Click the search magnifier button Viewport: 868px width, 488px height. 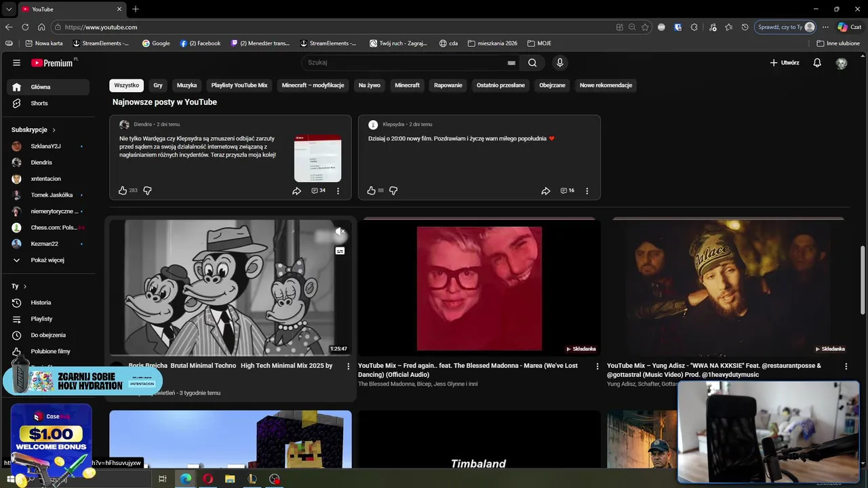(x=532, y=62)
